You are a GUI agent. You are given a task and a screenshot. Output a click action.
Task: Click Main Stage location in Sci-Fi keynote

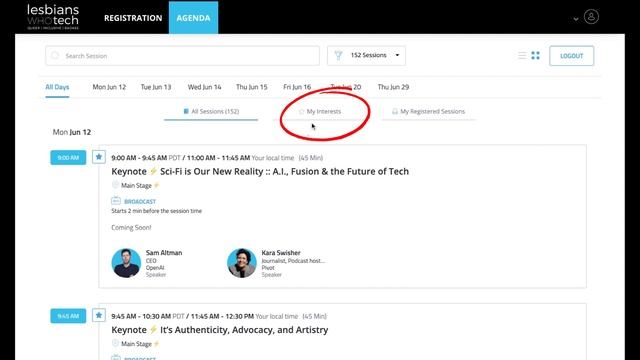coord(136,186)
